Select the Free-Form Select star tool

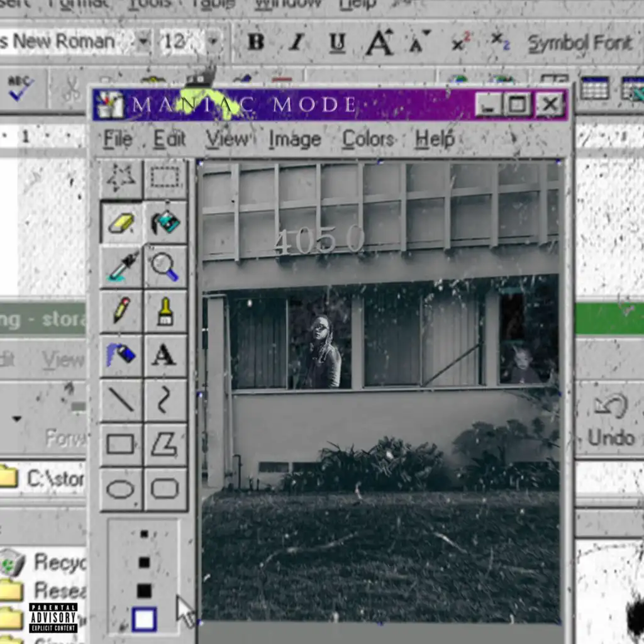coord(121,179)
